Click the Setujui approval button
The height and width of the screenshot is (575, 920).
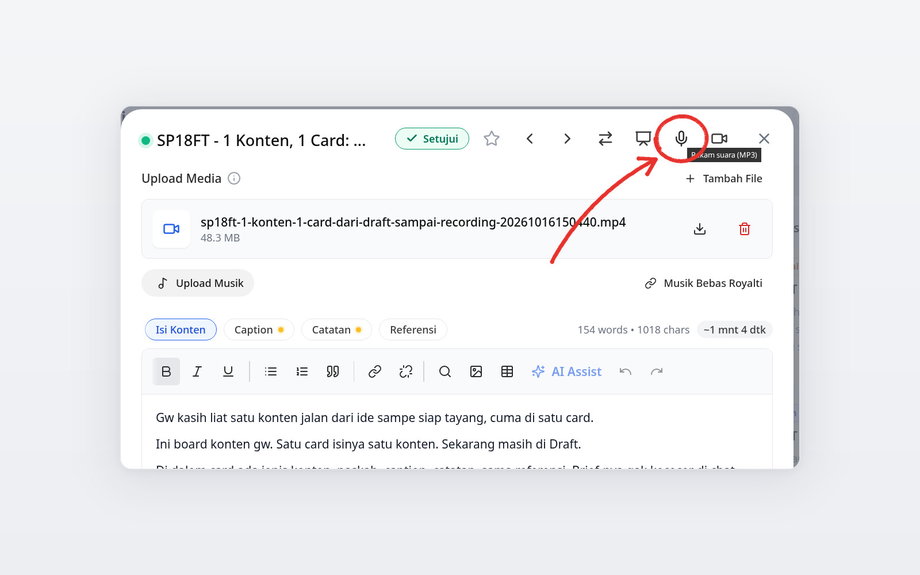tap(432, 138)
